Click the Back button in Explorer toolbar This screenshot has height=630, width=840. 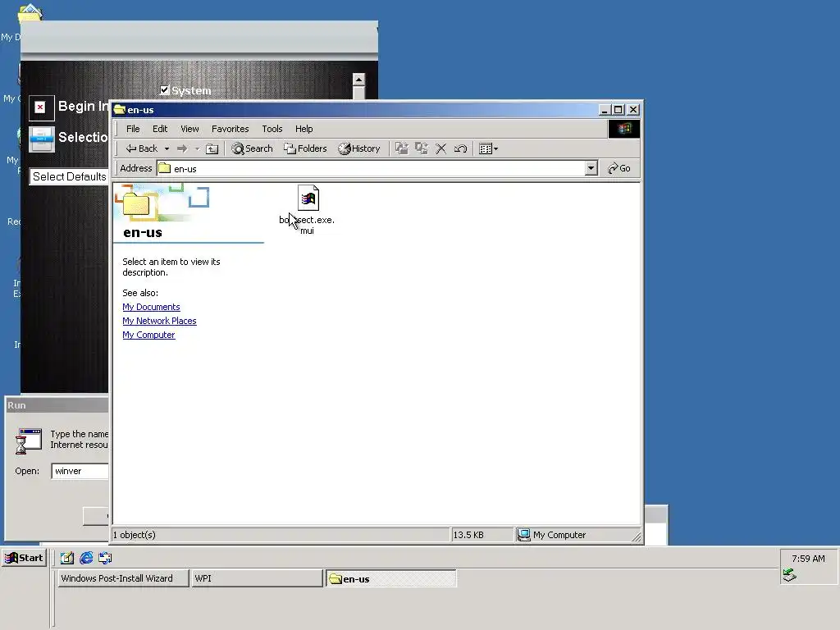(x=141, y=148)
